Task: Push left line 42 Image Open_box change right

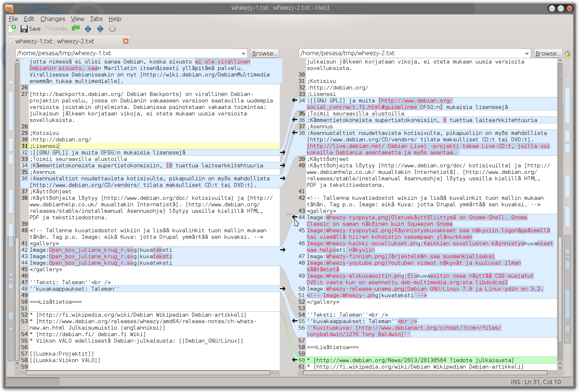Action: point(283,250)
